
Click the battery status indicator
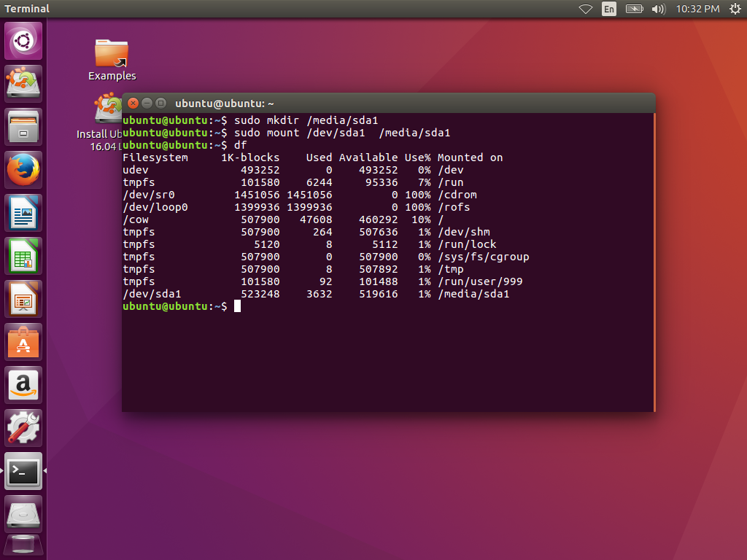point(634,9)
